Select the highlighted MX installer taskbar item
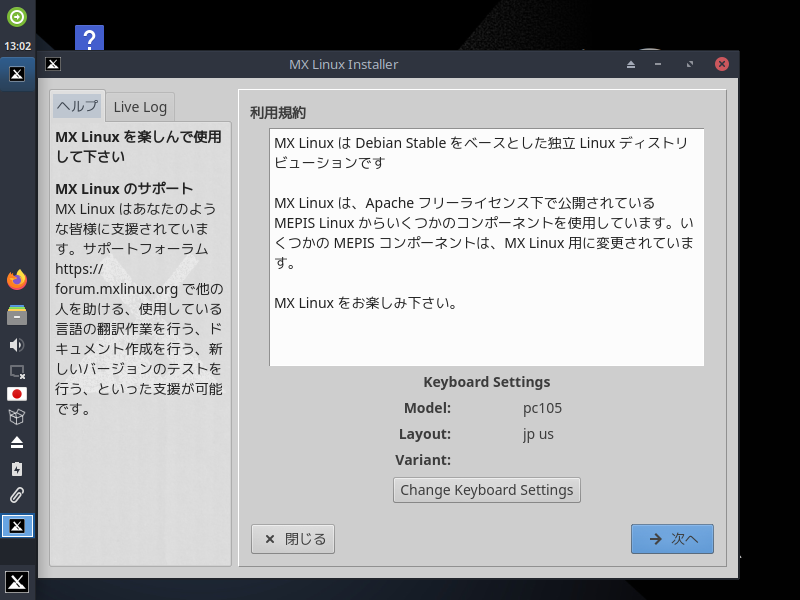This screenshot has height=600, width=800. click(x=17, y=526)
